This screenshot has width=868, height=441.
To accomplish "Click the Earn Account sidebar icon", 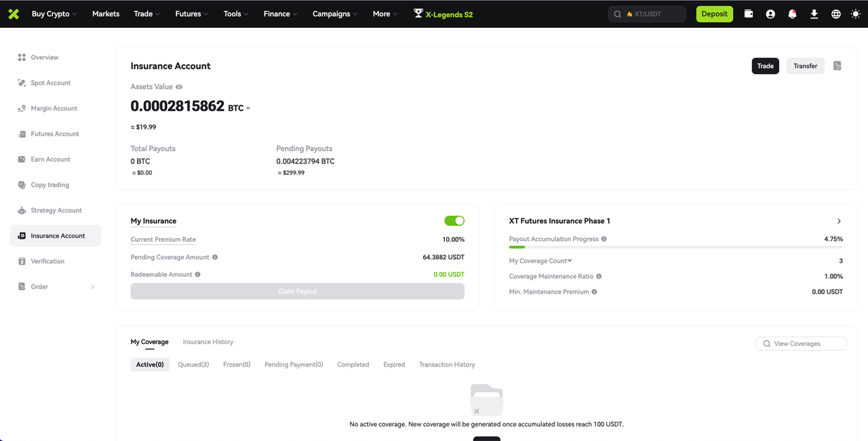I will tap(22, 159).
